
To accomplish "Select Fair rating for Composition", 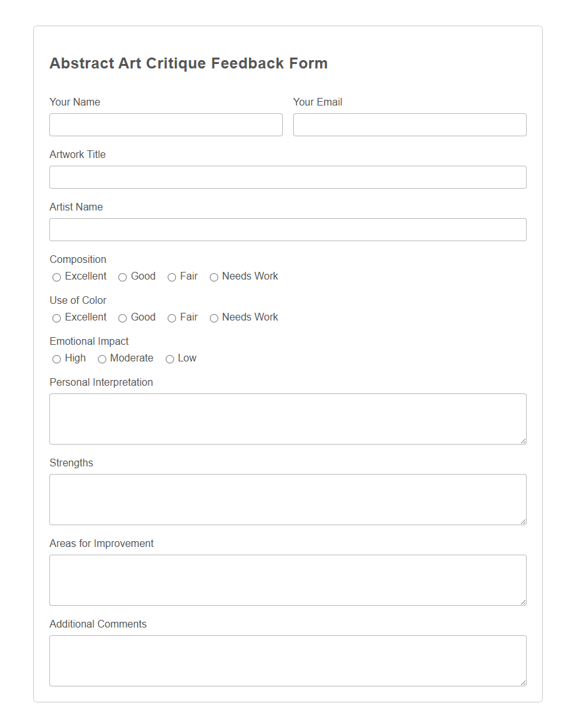I will tap(172, 277).
